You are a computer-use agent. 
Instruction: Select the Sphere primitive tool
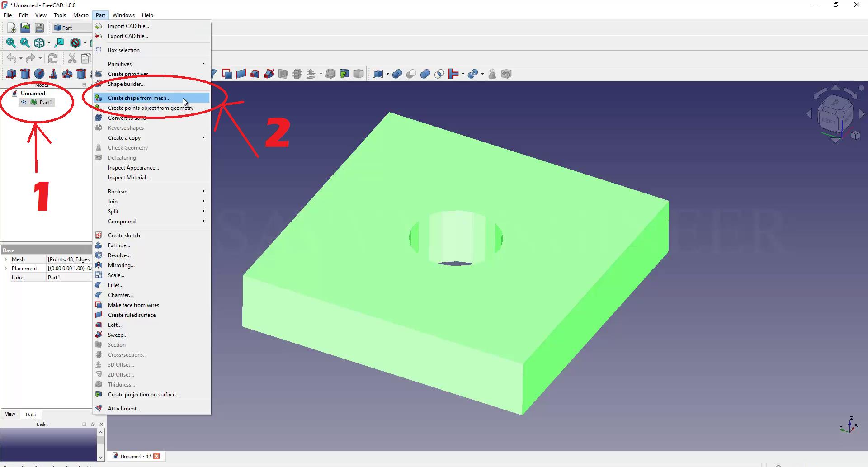(39, 74)
